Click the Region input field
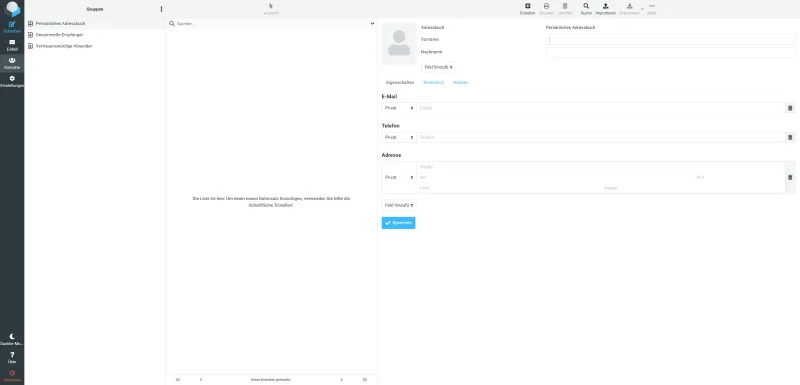This screenshot has width=800, height=385. pos(693,188)
